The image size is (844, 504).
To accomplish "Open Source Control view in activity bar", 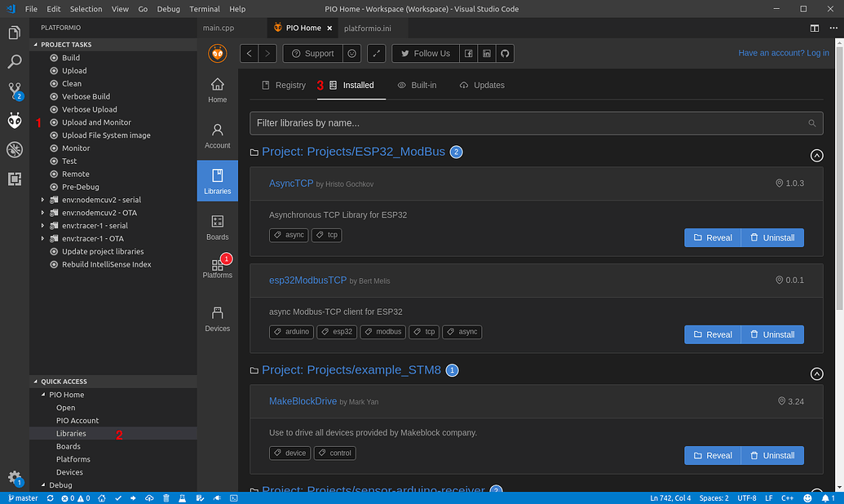I will (15, 91).
